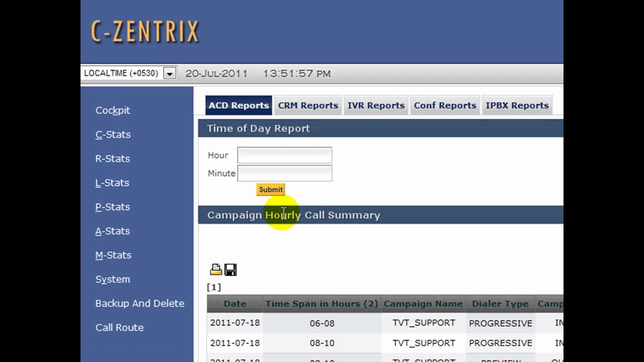This screenshot has width=644, height=362.
Task: Click the yellow Submit button
Action: pos(271,190)
